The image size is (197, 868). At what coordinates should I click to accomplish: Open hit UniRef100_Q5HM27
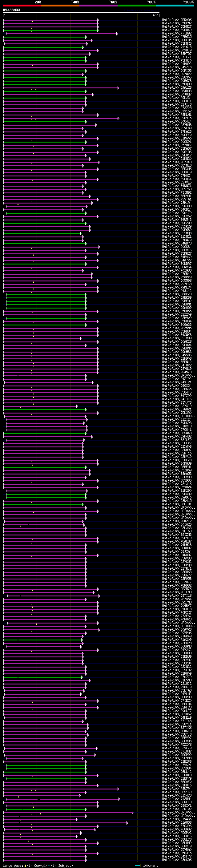177,26
